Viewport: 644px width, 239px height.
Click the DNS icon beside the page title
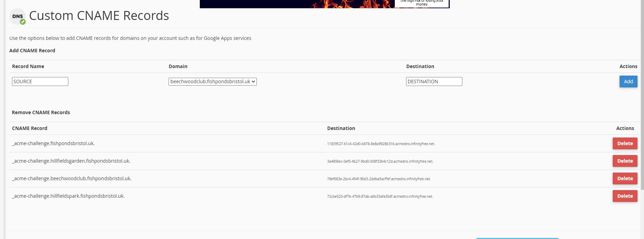[x=18, y=17]
